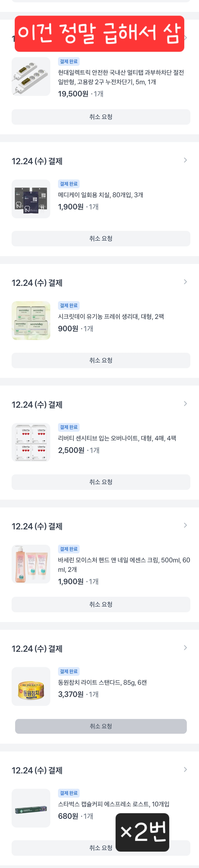Screen dimensions: 199x868
Task: Open the chevron for the 바세린 order
Action: click(185, 525)
